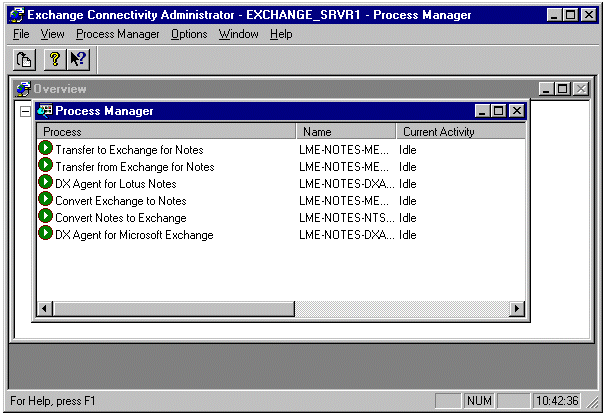Viewport: 607px width, 416px height.
Task: Minimize the Process Manager child window
Action: [482, 111]
